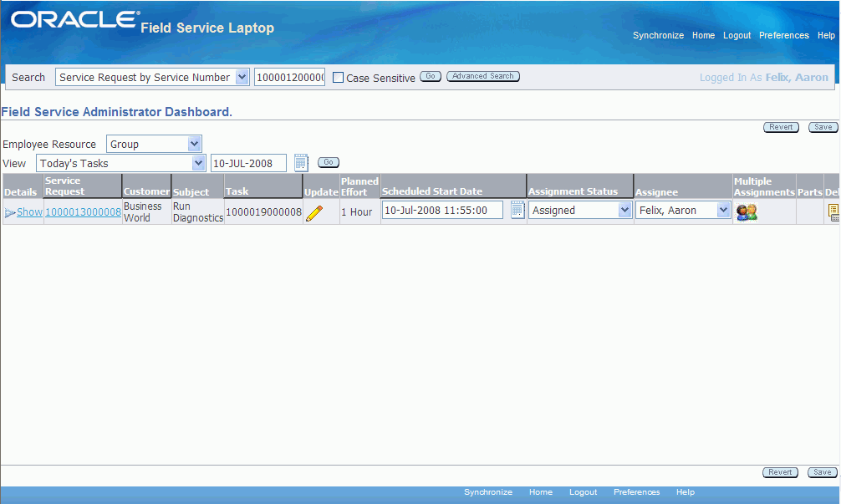Screen dimensions: 841x504
Task: Click Go button next to search field
Action: coord(431,76)
